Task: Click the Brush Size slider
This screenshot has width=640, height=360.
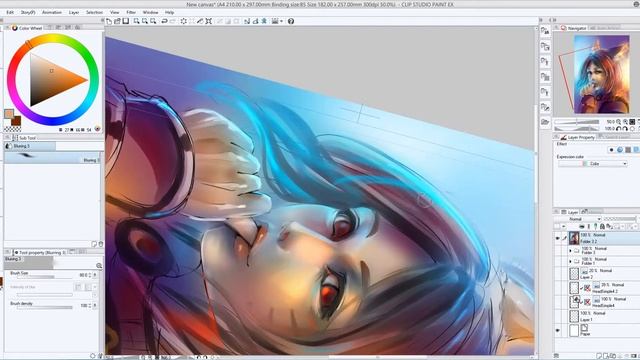Action: (x=44, y=277)
